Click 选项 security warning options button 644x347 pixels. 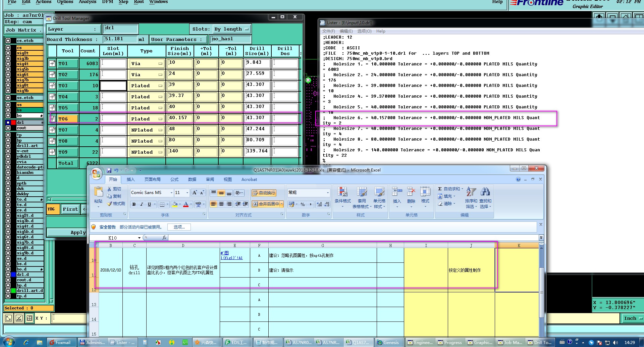pos(179,227)
